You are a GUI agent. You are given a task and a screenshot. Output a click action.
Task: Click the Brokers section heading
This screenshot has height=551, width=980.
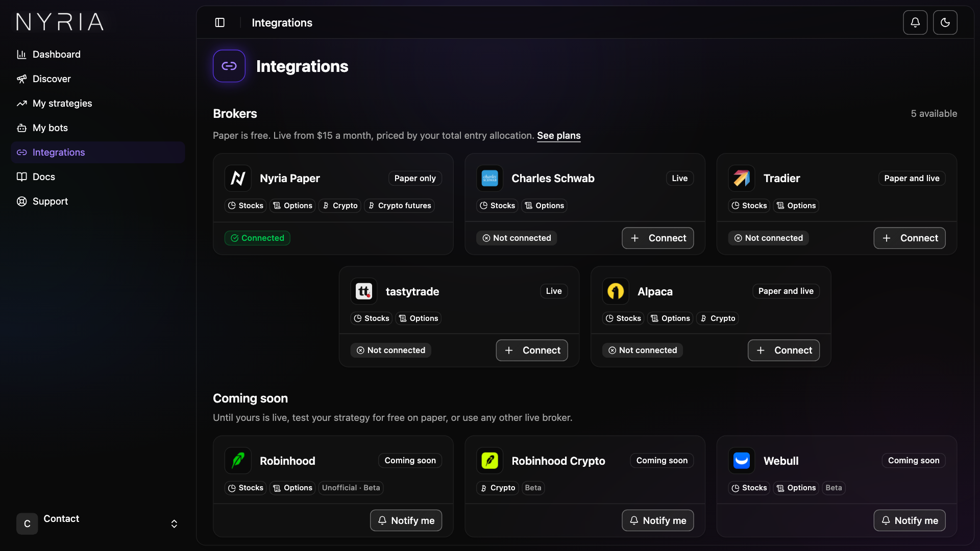[x=235, y=114]
